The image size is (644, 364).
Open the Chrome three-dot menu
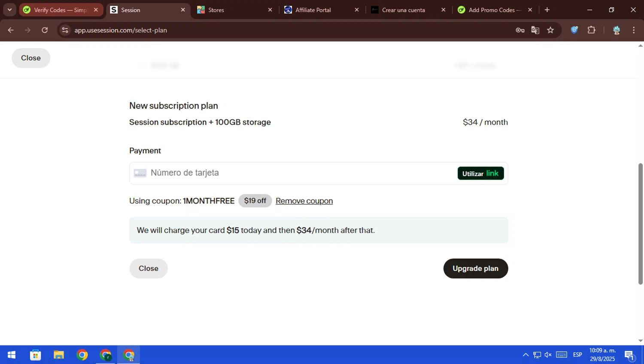pos(634,30)
